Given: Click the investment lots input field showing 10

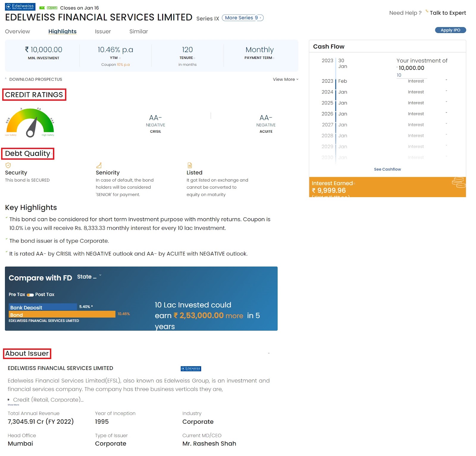Looking at the screenshot, I should point(412,75).
